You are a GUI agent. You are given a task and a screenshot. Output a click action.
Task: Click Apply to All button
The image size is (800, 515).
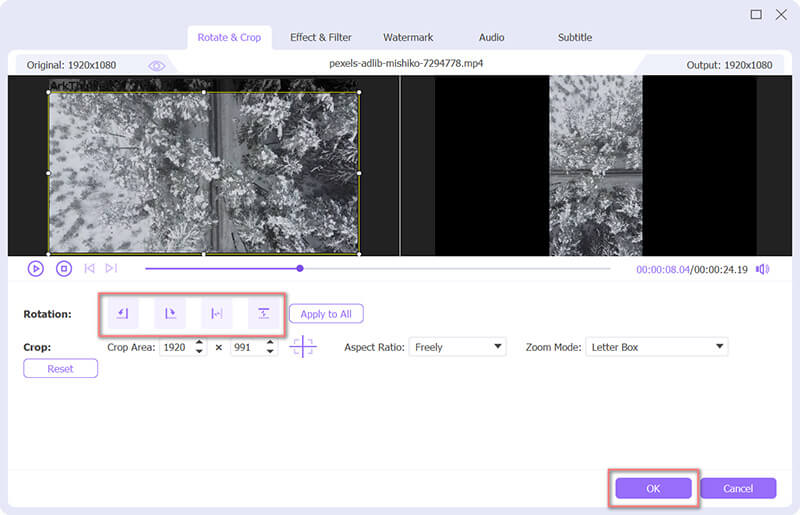[326, 314]
